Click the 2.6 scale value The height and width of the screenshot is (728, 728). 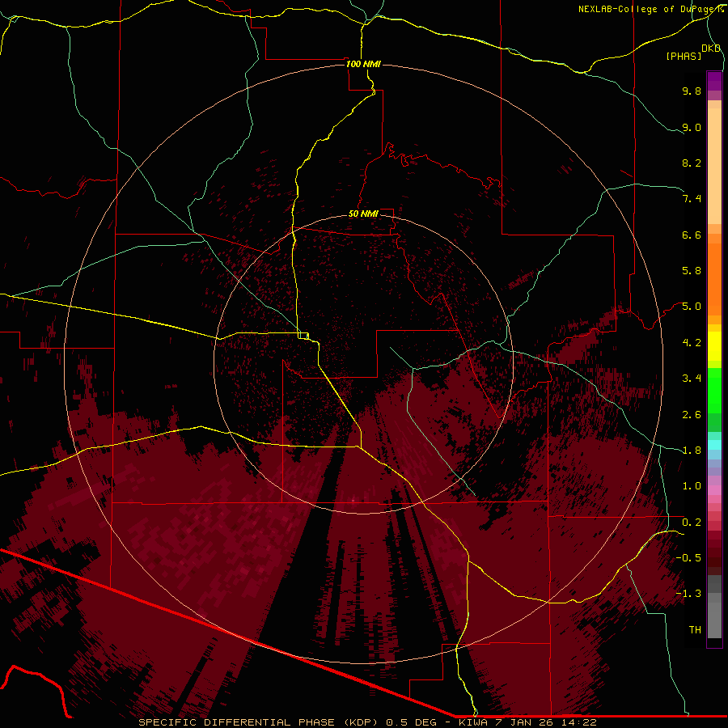click(x=692, y=415)
